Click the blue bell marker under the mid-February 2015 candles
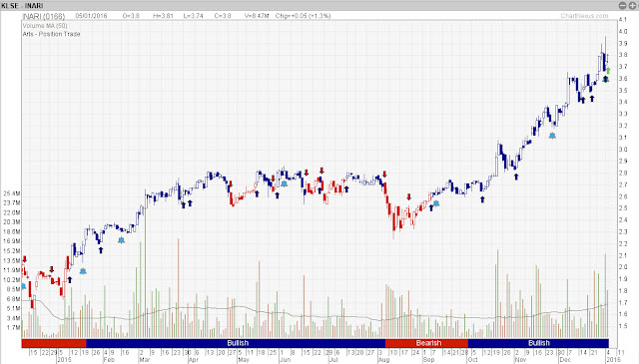Image resolution: width=639 pixels, height=364 pixels. pyautogui.click(x=121, y=240)
